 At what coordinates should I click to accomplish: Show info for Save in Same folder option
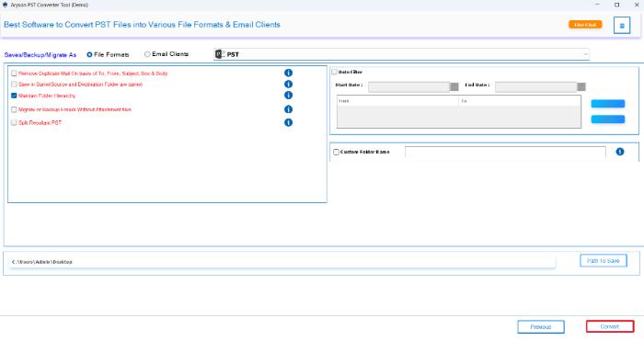click(288, 85)
